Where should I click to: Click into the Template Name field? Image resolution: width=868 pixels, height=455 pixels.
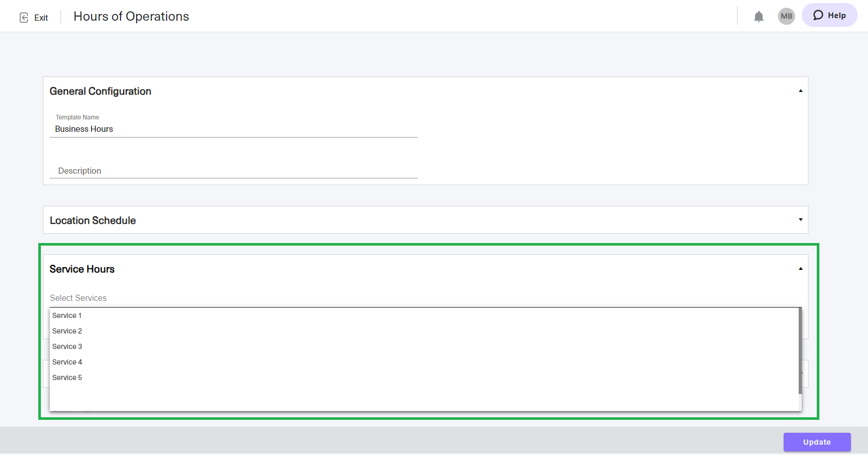(x=233, y=129)
